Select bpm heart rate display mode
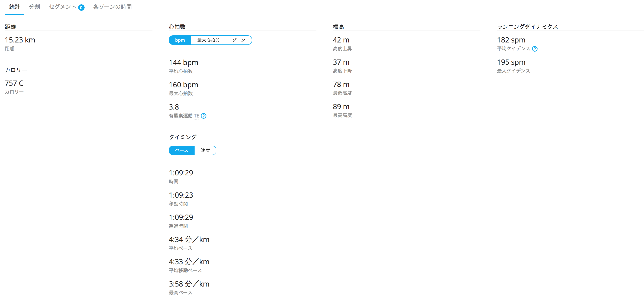The height and width of the screenshot is (302, 644). [180, 40]
